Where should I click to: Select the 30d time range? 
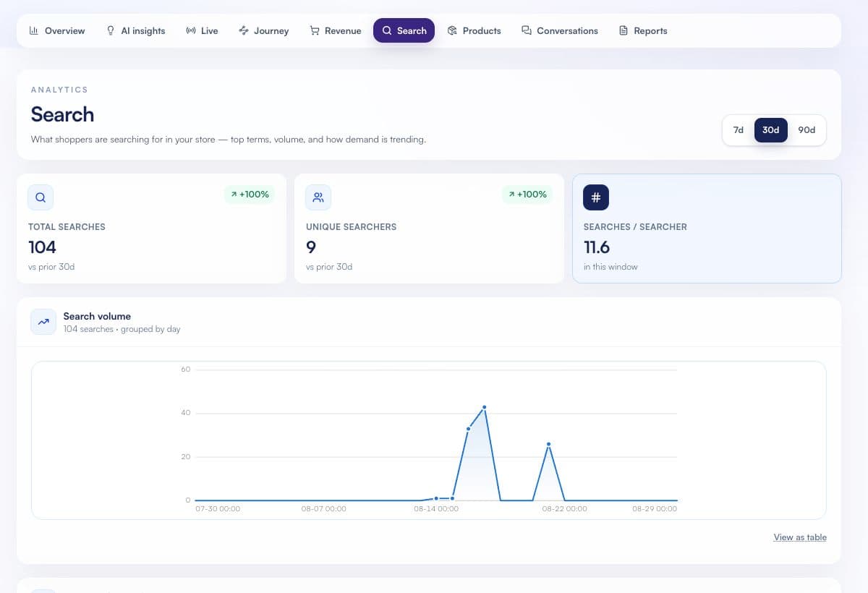(771, 130)
